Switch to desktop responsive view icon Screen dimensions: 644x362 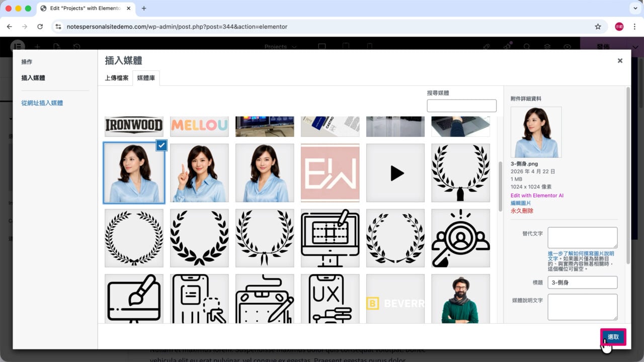(x=322, y=47)
